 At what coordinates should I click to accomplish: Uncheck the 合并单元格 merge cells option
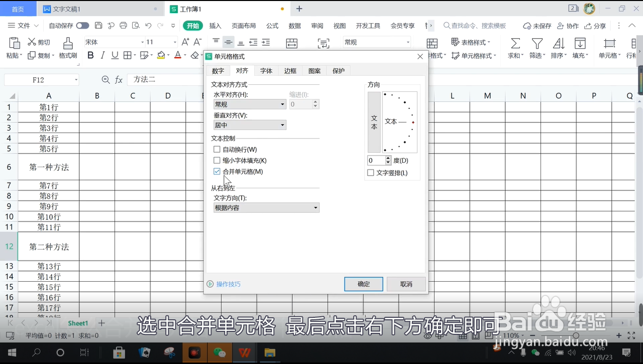coord(217,171)
